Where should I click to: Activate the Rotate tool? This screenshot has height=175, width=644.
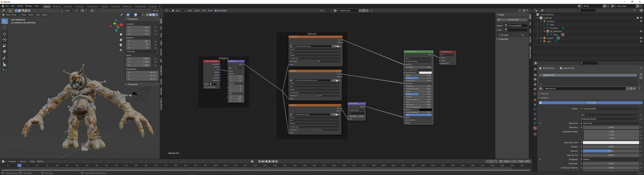point(5,40)
